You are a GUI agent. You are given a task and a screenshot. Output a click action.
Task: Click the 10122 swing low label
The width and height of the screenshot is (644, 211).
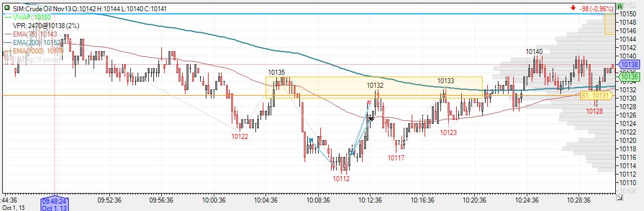click(240, 136)
